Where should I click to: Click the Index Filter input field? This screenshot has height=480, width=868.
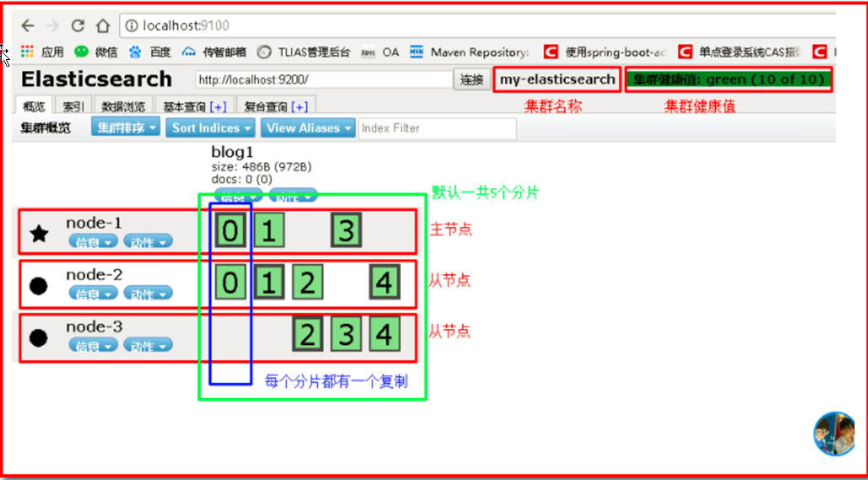tap(437, 128)
